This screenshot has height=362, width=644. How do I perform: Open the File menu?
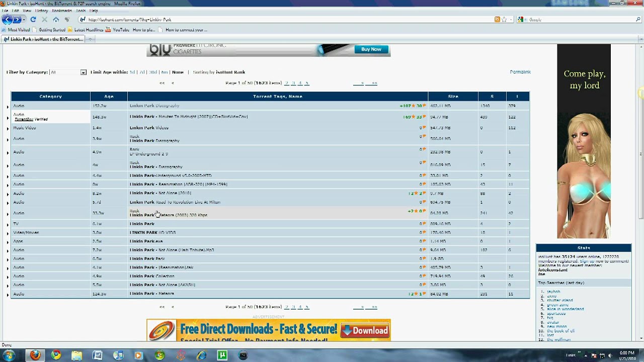pyautogui.click(x=5, y=11)
